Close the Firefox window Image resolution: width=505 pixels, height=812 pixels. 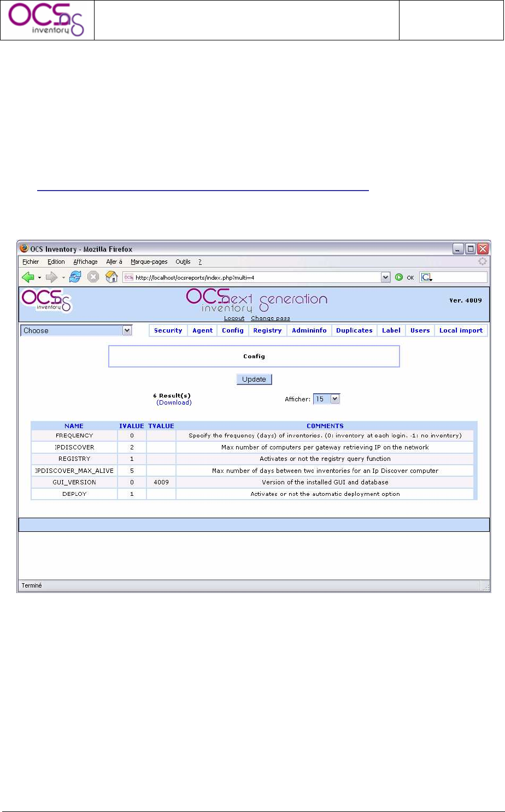(x=483, y=249)
